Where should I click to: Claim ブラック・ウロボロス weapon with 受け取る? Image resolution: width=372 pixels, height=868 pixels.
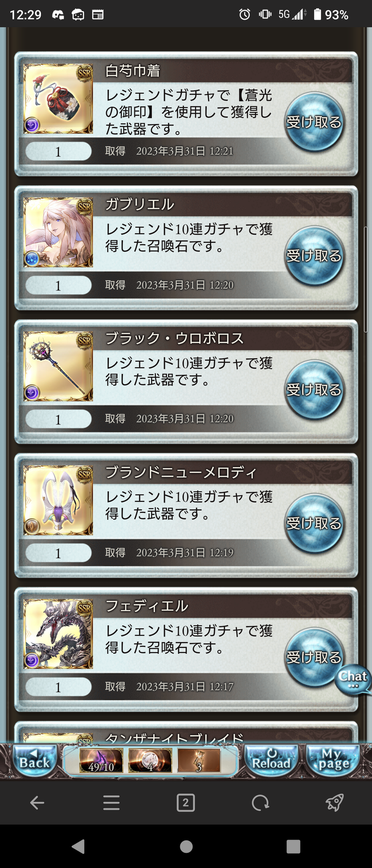click(314, 390)
